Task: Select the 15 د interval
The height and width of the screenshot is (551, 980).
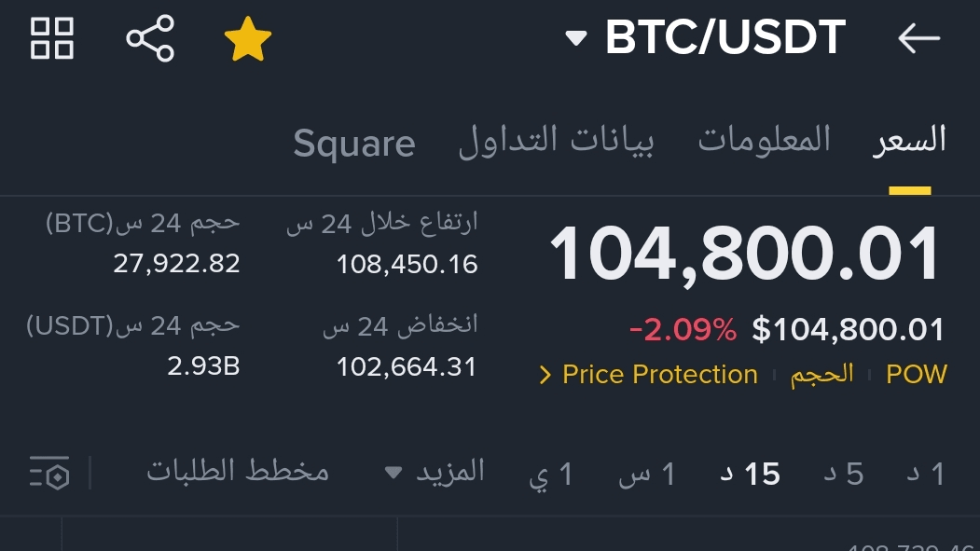Action: pos(751,475)
